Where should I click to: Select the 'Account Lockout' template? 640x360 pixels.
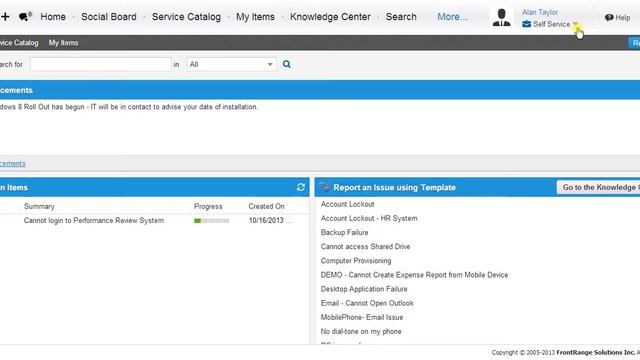coord(347,204)
